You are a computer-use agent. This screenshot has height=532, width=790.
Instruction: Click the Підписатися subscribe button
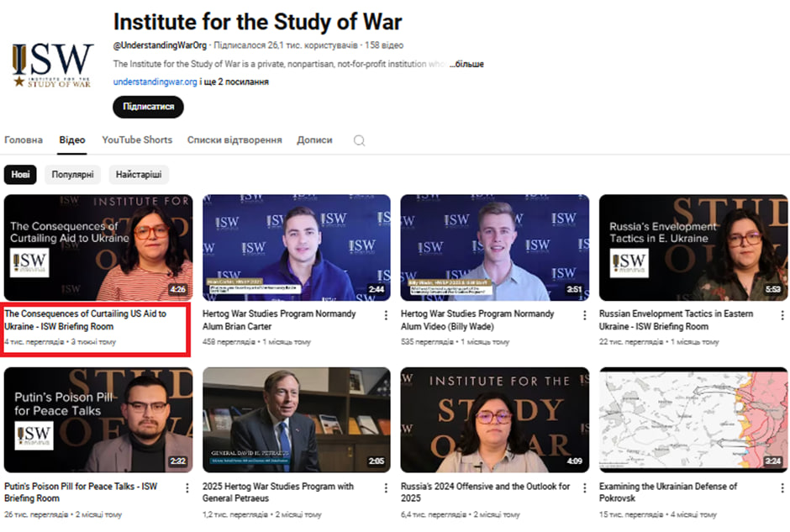[148, 107]
